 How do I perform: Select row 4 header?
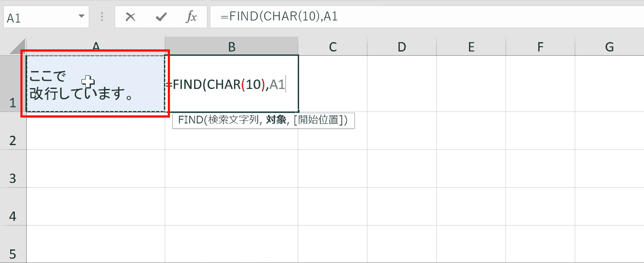(13, 206)
